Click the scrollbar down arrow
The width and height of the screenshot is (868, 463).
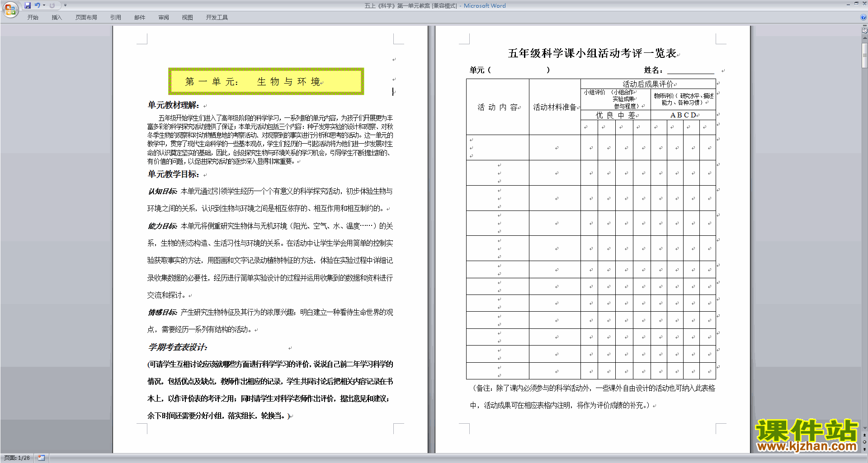(x=865, y=428)
